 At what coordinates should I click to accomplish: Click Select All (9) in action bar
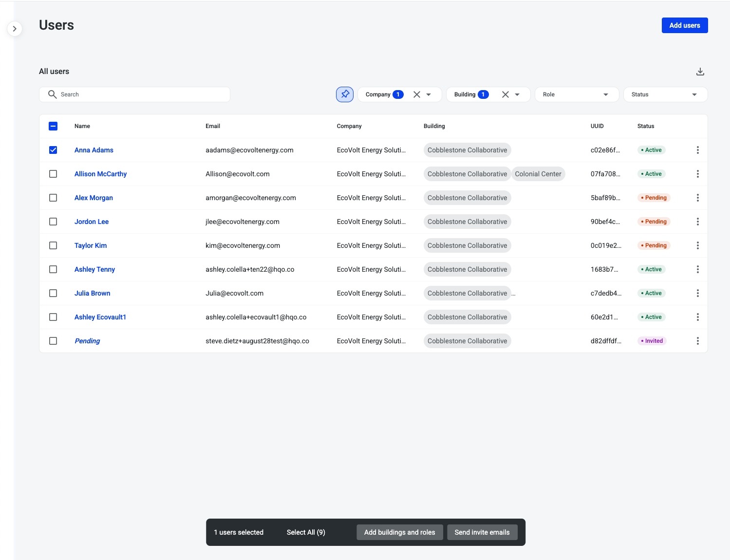pos(306,532)
